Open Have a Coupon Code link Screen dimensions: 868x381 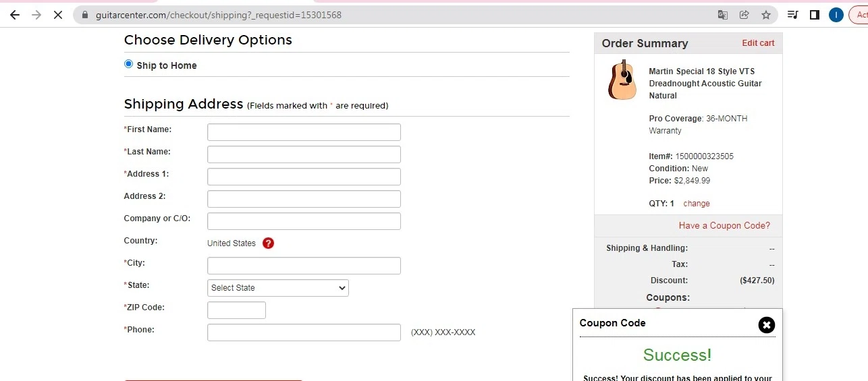(724, 226)
